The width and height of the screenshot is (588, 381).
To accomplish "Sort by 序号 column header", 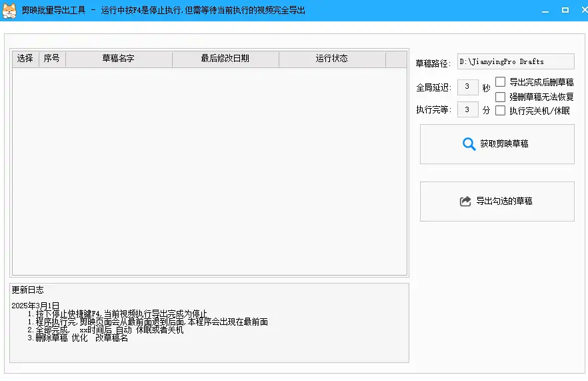I will tap(52, 59).
